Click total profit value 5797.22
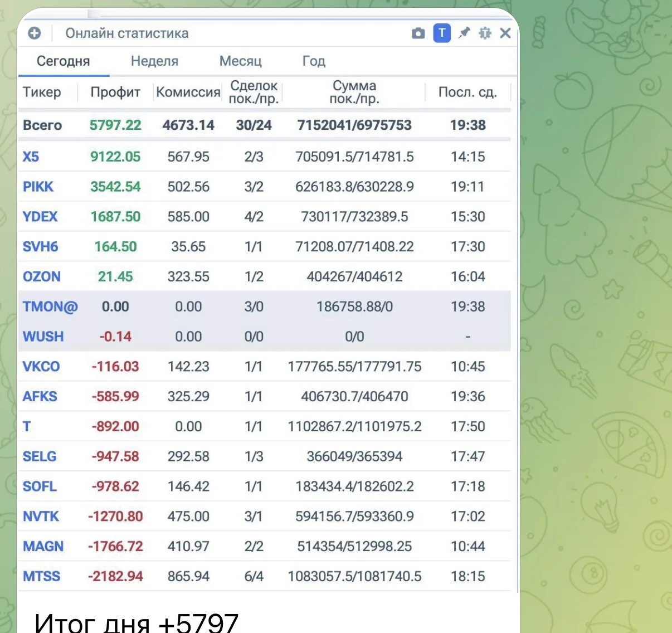Viewport: 672px width, 633px height. click(x=115, y=125)
